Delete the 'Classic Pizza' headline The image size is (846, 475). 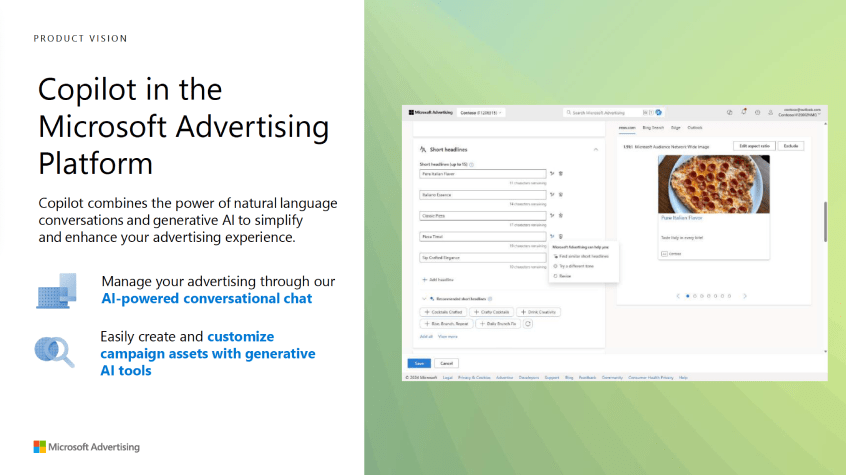561,215
